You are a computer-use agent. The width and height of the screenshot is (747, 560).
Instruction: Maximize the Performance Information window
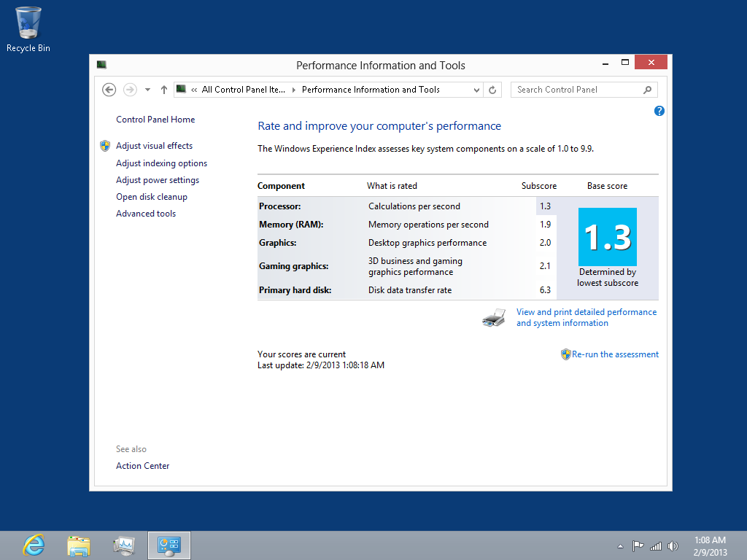pos(625,63)
